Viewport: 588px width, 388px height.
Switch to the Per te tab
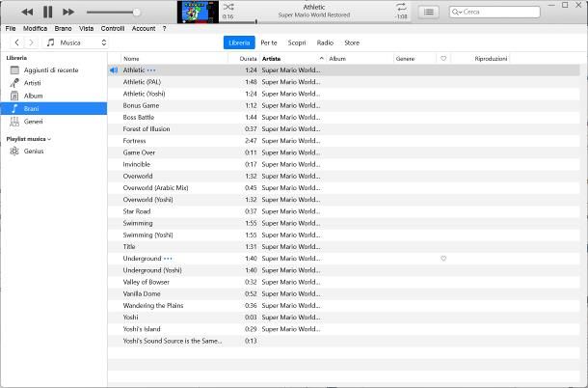tap(269, 42)
